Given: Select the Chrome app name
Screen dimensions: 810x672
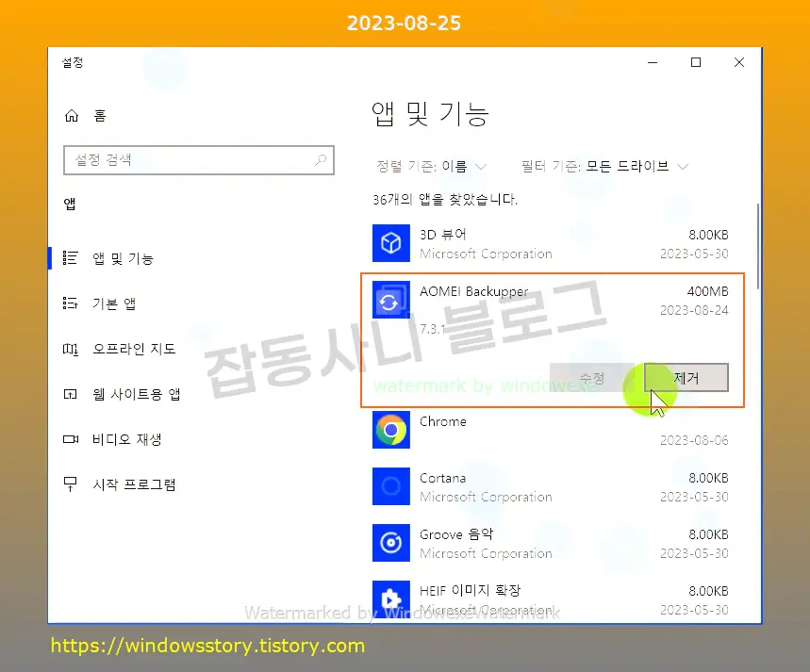Looking at the screenshot, I should click(x=442, y=421).
